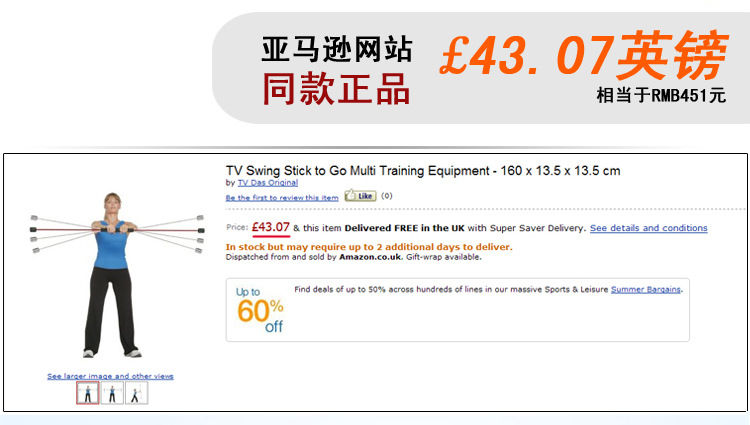Select the second product thumbnail

click(x=112, y=393)
